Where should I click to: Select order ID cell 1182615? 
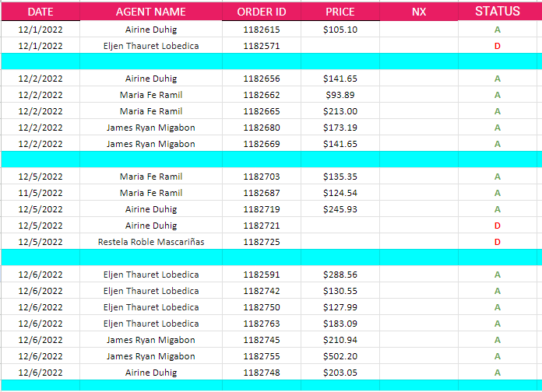tap(261, 30)
